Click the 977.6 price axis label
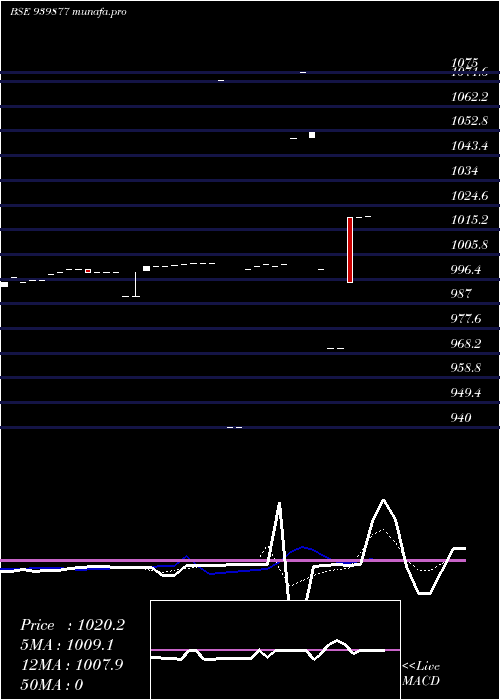500x700 pixels. [x=466, y=319]
